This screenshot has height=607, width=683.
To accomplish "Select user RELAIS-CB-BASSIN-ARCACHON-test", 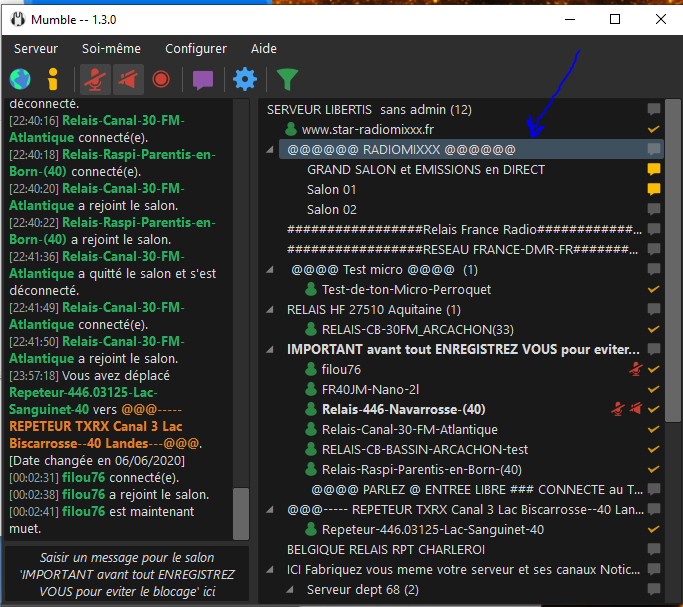I will click(x=425, y=450).
